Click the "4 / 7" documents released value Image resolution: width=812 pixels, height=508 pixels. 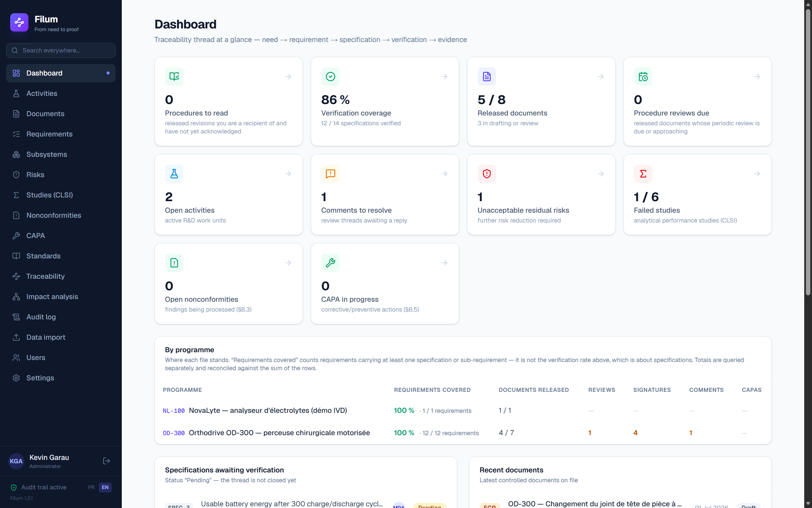pyautogui.click(x=506, y=433)
